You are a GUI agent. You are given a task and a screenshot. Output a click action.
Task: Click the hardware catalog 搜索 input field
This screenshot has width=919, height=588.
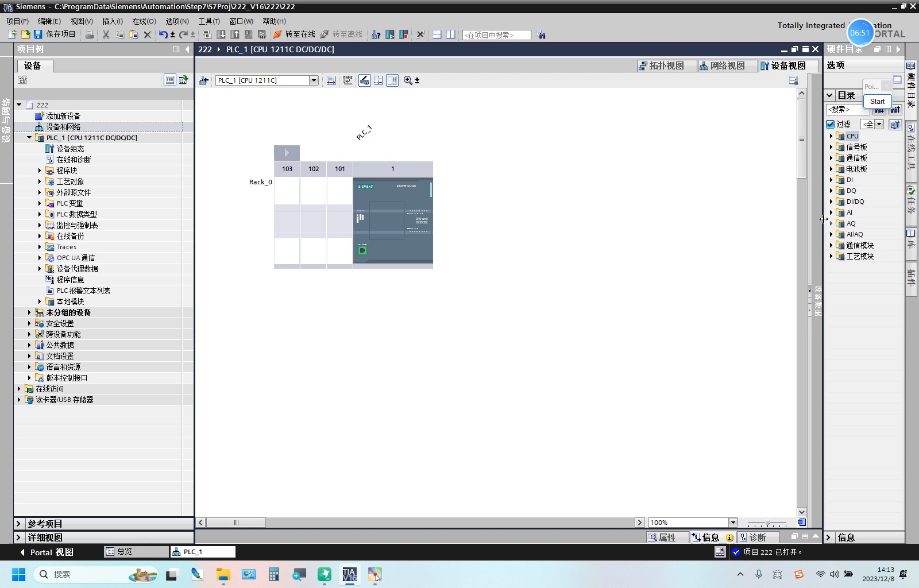[849, 109]
